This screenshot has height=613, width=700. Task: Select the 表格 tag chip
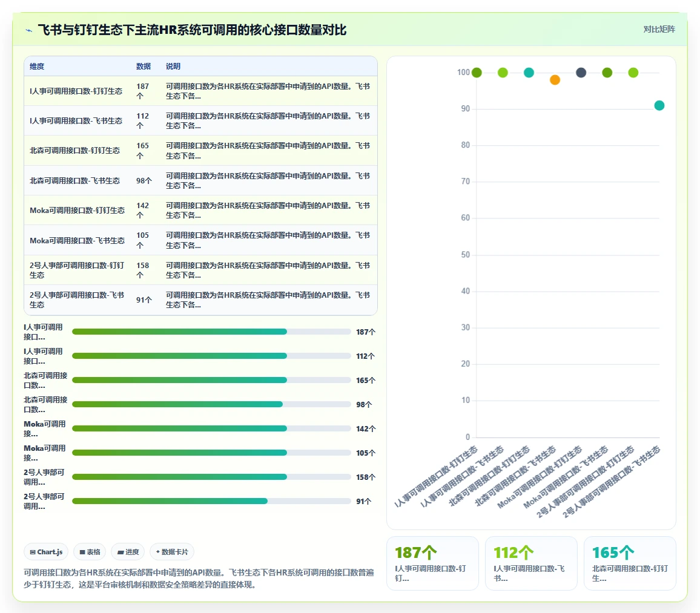click(90, 552)
